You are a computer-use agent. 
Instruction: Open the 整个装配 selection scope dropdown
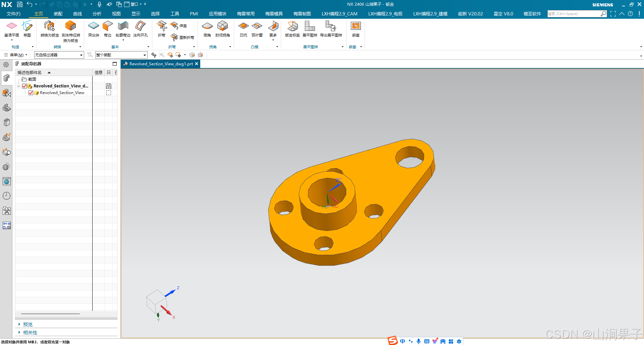pyautogui.click(x=121, y=55)
